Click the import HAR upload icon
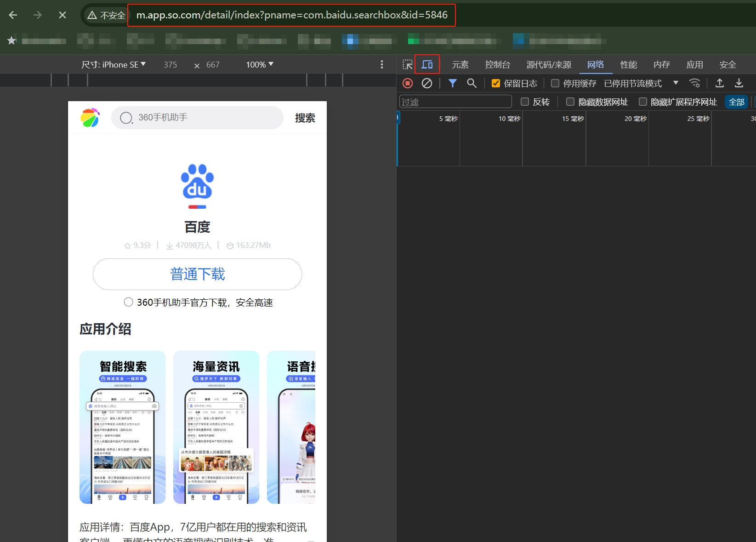756x542 pixels. tap(720, 83)
